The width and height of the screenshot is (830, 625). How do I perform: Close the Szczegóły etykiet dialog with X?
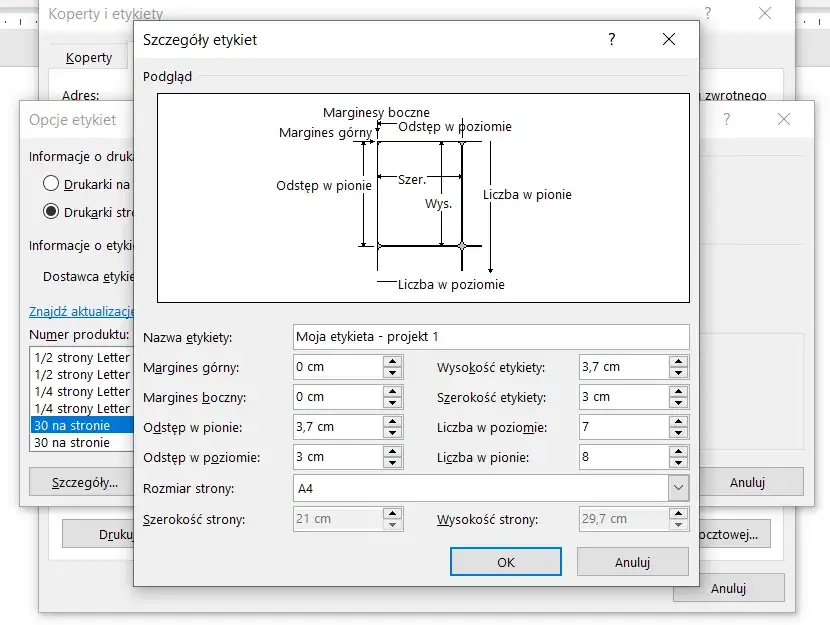tap(669, 39)
